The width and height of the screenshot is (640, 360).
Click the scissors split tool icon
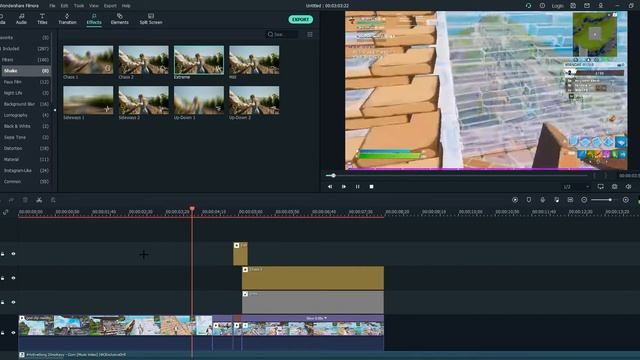click(39, 200)
